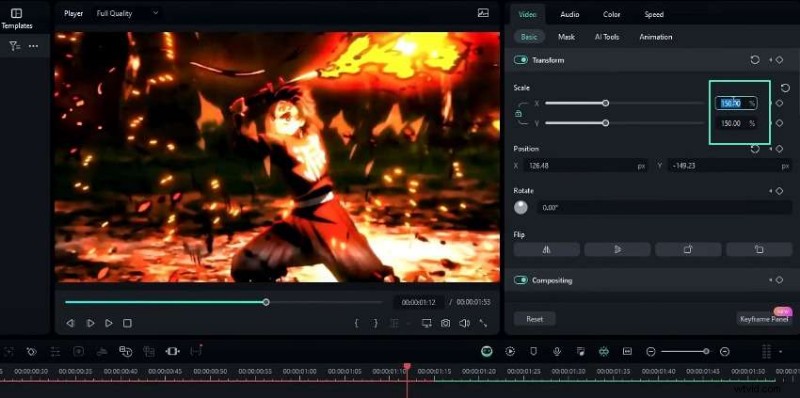Click the Scale X slider handle
The image size is (800, 398).
606,103
